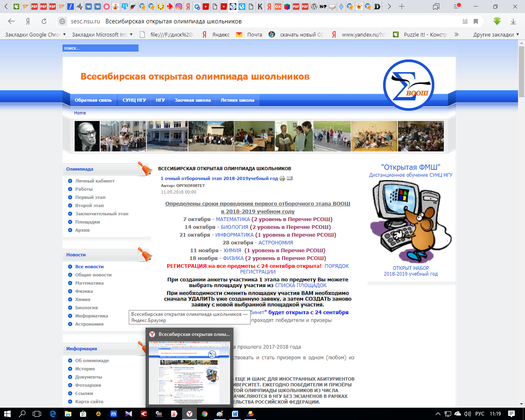Viewport: 525px width, 420px height.
Task: Open browser downloads via the download arrow icon
Action: (513, 21)
